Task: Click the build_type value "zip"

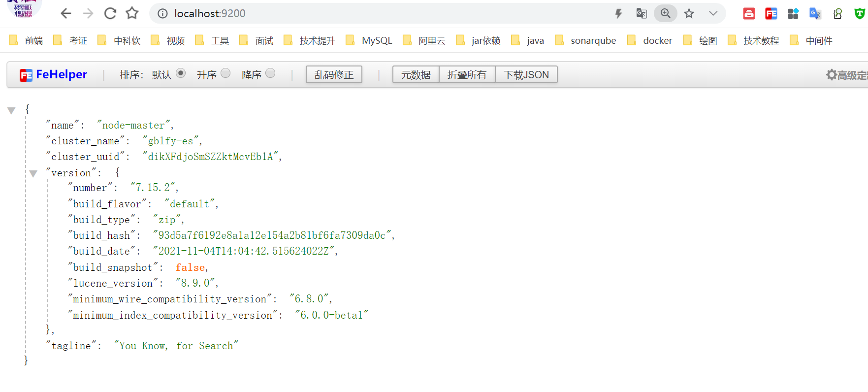Action: click(166, 220)
